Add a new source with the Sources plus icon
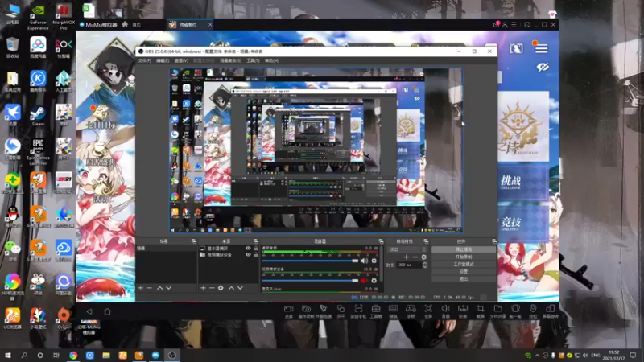Viewport: 644px width, 362px height. point(203,288)
